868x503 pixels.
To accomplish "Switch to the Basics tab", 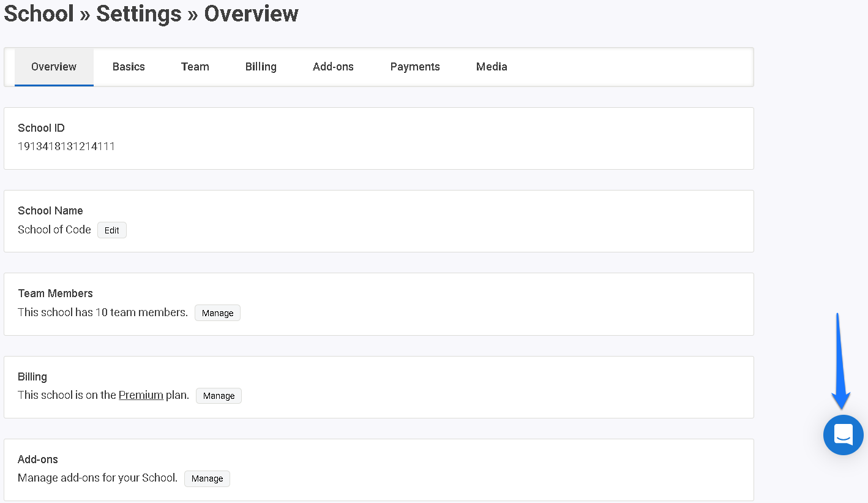I will click(129, 67).
